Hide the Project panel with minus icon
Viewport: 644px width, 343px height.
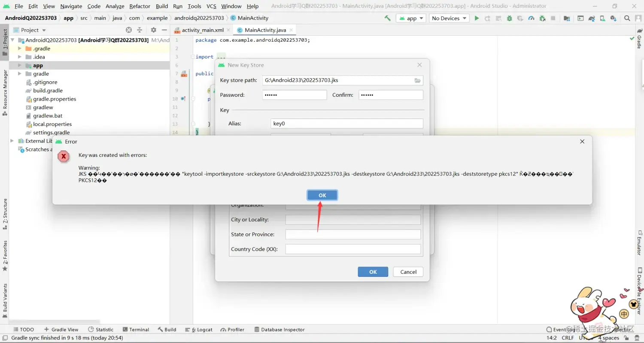[x=164, y=30]
